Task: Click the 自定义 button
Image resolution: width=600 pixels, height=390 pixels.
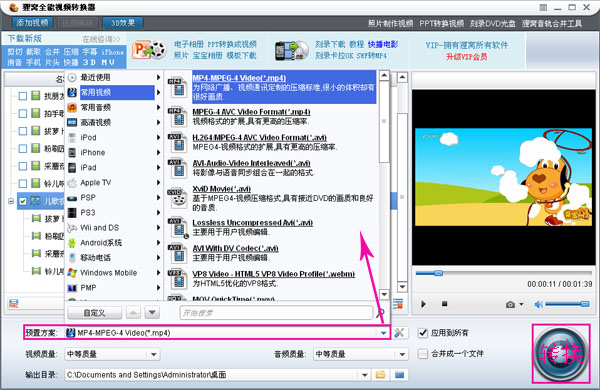Action: pos(95,313)
